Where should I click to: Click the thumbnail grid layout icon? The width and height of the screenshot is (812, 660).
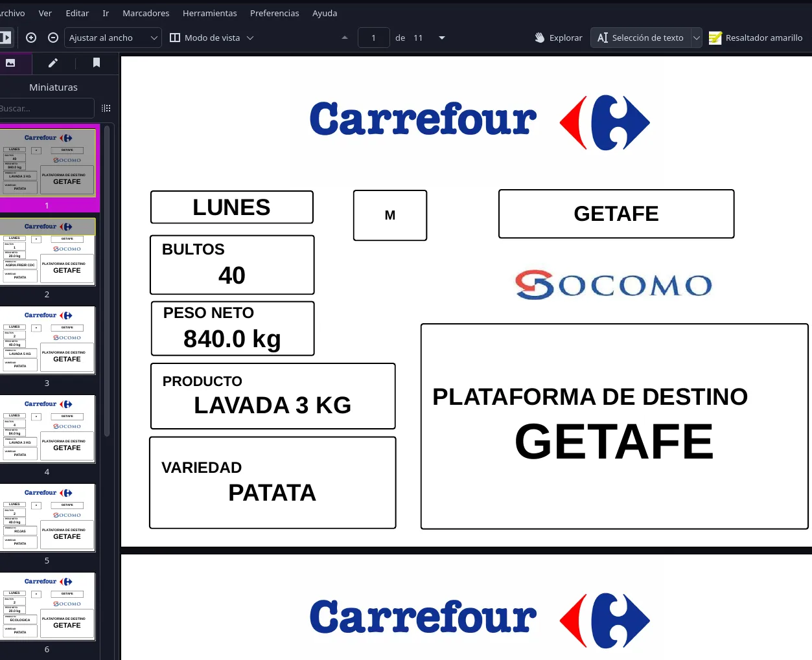(x=106, y=108)
